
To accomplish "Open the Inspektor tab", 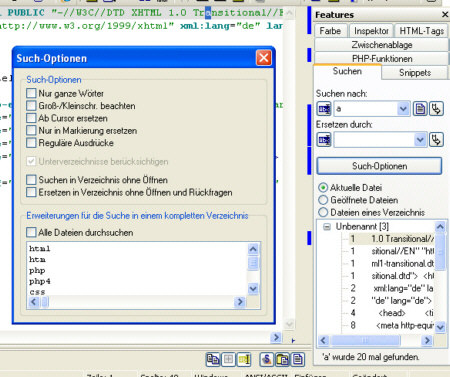I will click(x=371, y=31).
